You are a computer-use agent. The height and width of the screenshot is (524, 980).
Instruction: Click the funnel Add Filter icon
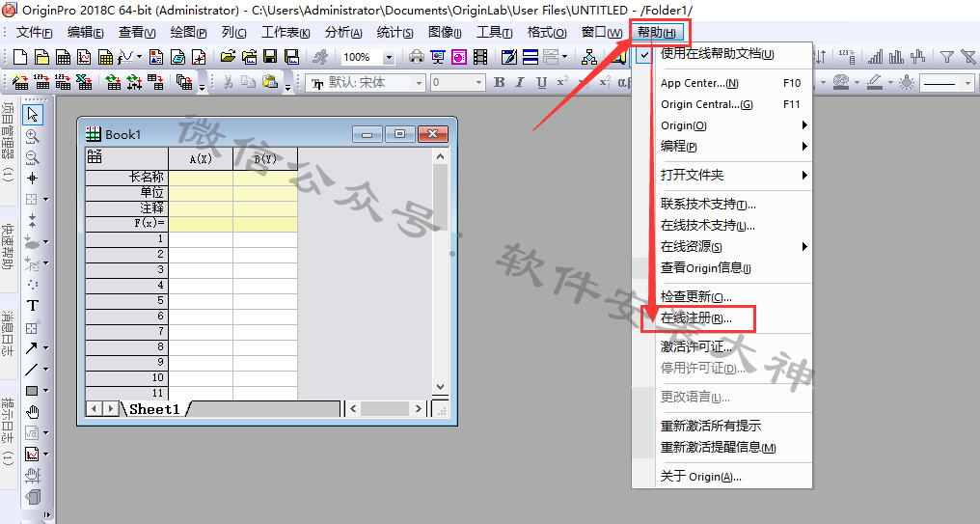click(x=947, y=58)
